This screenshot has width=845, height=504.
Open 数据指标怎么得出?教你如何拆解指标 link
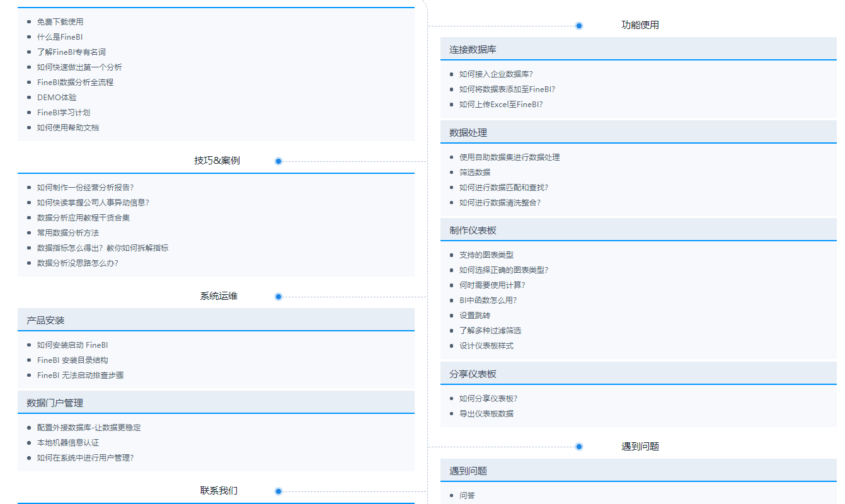(x=103, y=248)
